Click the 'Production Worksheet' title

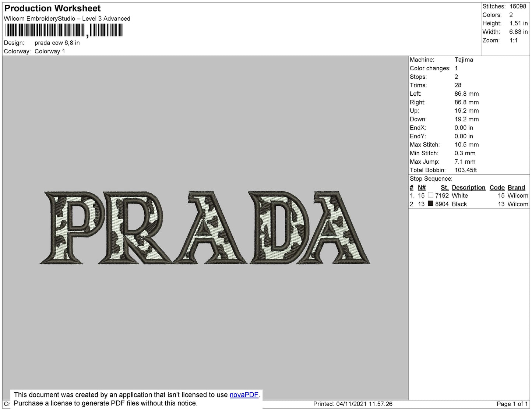(x=53, y=8)
